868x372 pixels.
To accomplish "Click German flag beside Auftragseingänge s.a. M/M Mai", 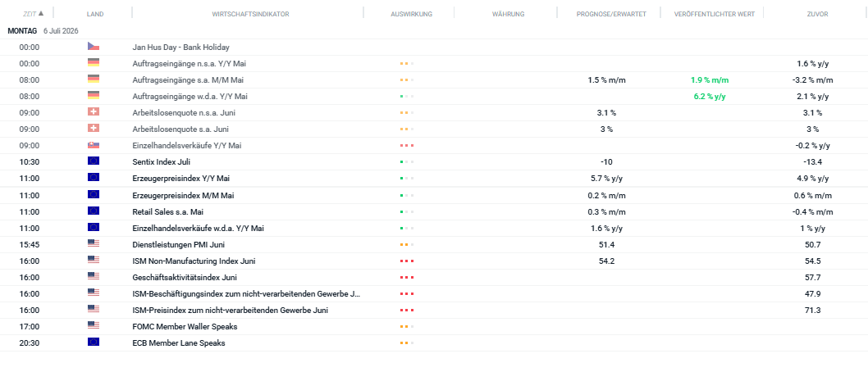I will click(x=93, y=79).
